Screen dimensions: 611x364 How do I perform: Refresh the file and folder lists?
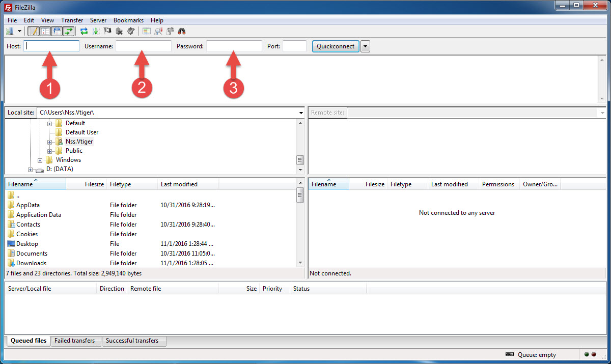point(83,31)
